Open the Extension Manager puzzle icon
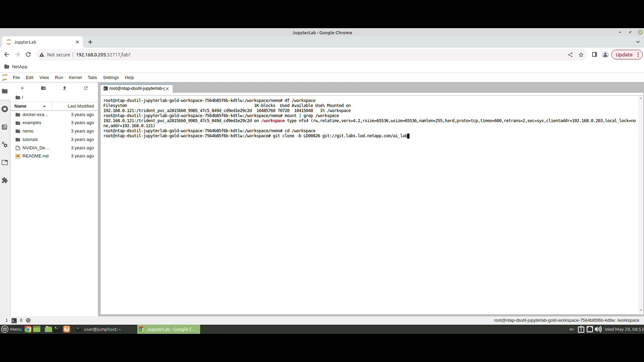 5,180
